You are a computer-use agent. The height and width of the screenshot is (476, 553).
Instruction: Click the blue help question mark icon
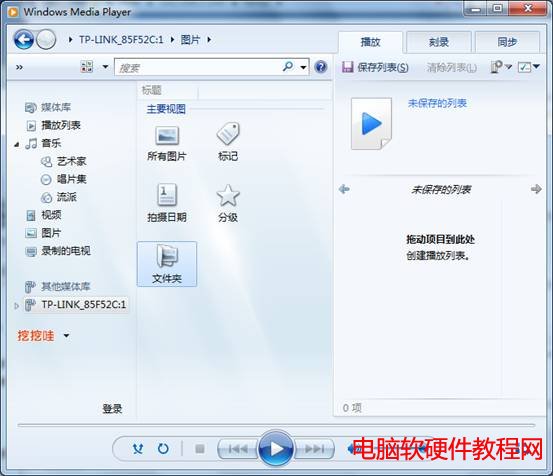(321, 67)
